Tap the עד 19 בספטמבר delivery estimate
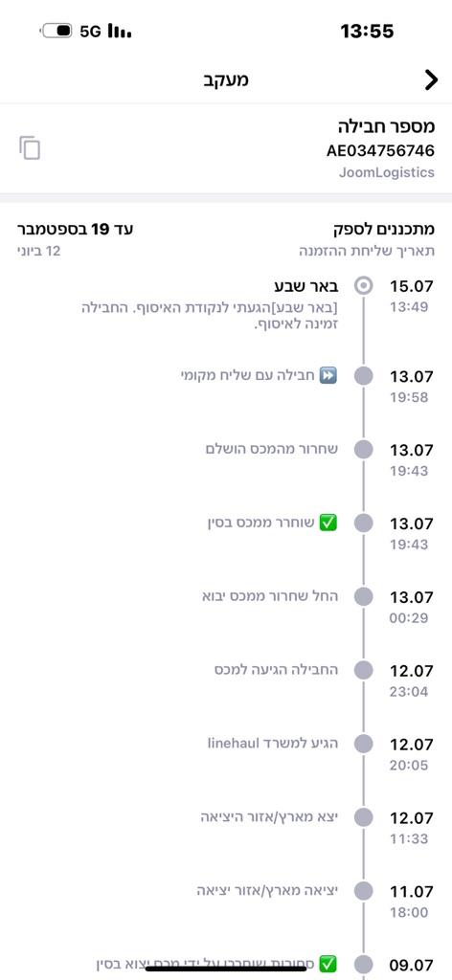 click(75, 230)
